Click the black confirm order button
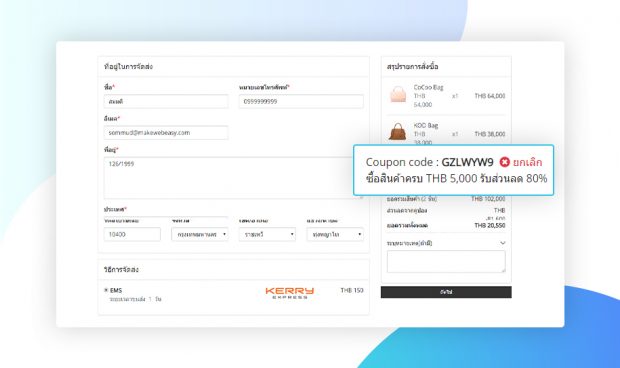620x368 pixels. (446, 292)
